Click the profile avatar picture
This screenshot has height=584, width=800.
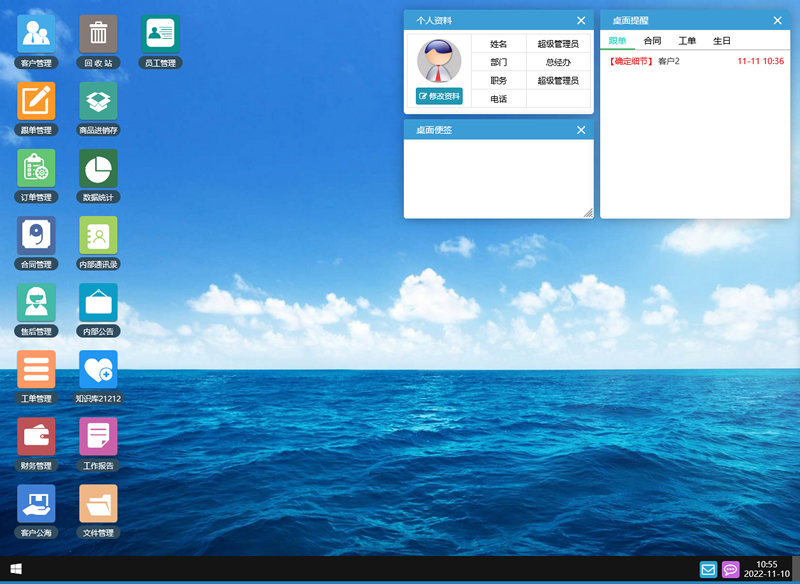coord(438,63)
